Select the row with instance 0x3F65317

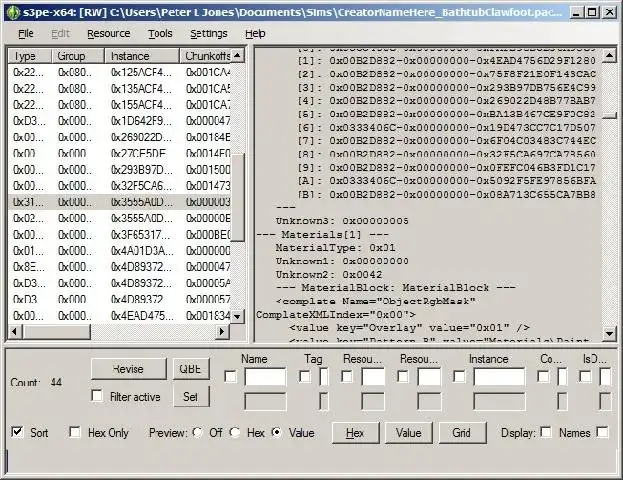(x=119, y=235)
